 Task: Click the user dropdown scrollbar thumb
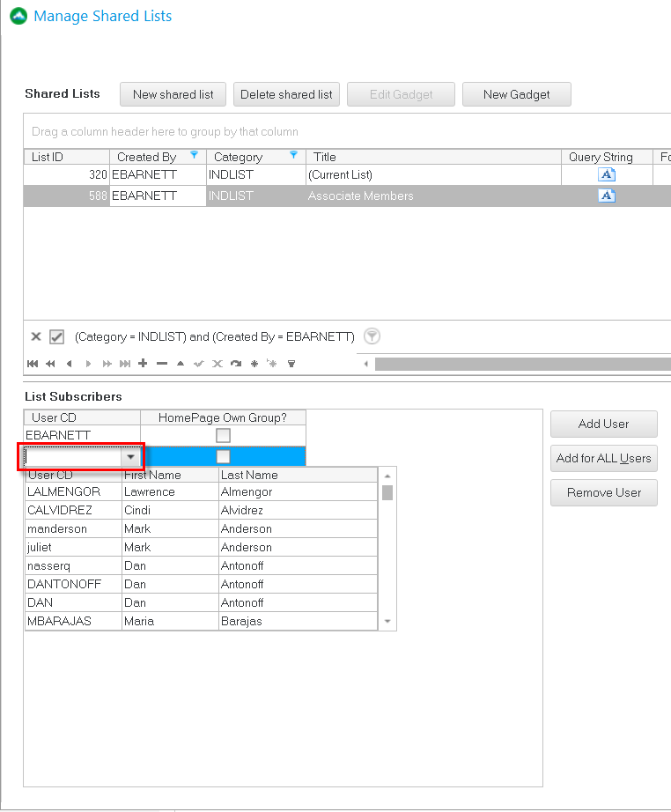pyautogui.click(x=387, y=492)
